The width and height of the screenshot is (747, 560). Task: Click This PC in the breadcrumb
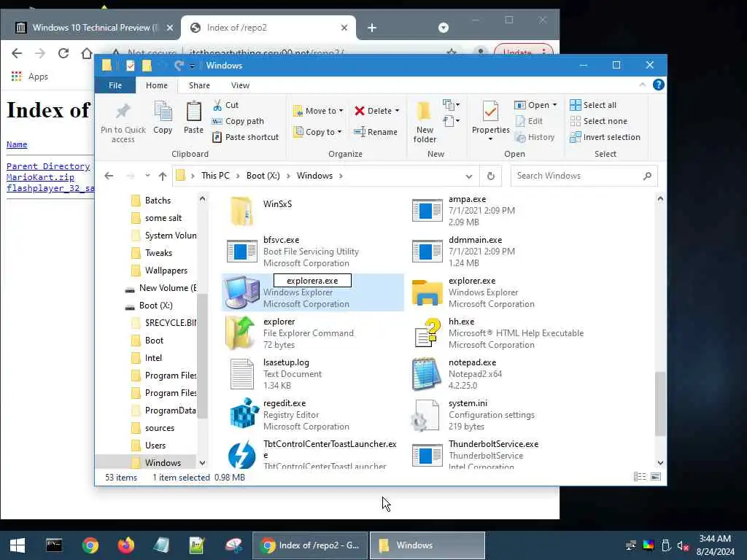215,176
